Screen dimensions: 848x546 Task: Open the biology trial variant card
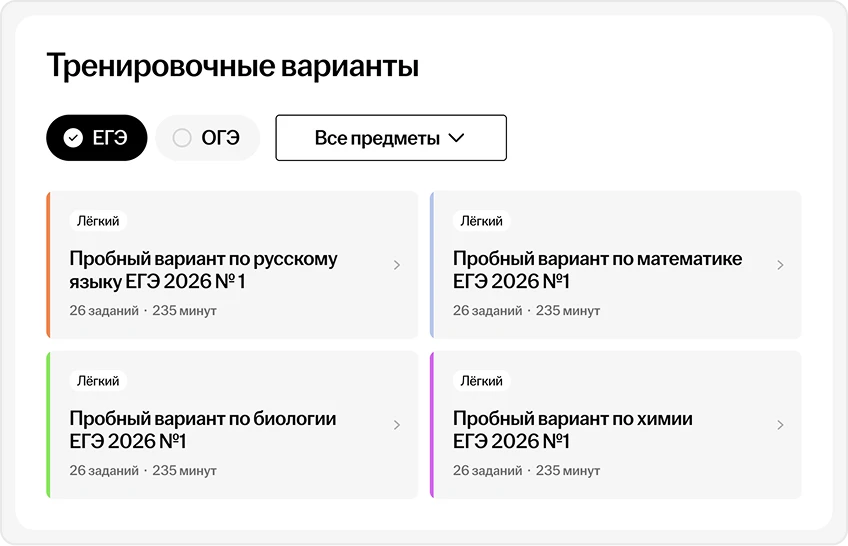233,425
